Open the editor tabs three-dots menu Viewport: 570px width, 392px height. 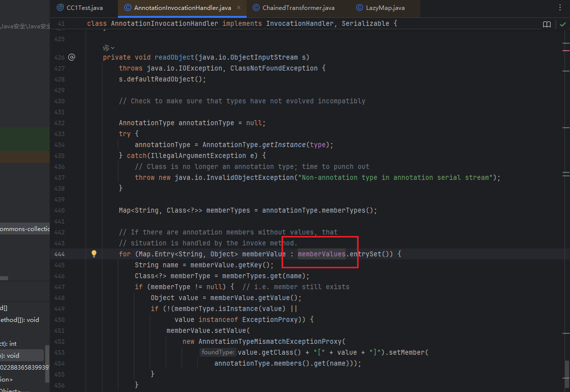561,8
